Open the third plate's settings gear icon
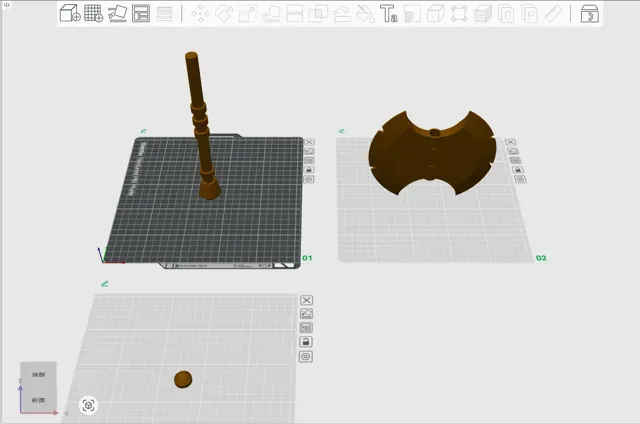The width and height of the screenshot is (640, 424). [x=306, y=357]
